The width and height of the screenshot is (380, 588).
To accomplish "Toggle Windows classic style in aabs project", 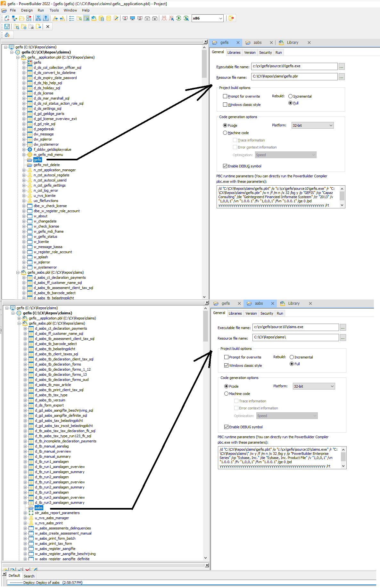I will pos(226,366).
